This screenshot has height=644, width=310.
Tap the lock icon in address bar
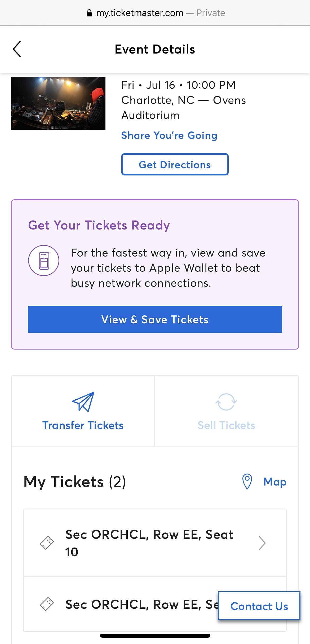(89, 13)
